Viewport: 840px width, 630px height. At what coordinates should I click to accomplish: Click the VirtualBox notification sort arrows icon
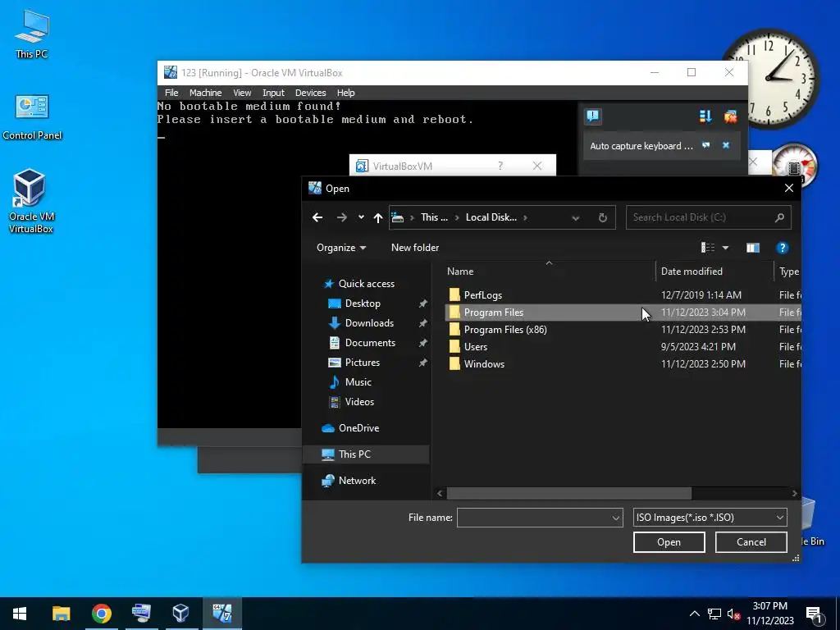pyautogui.click(x=705, y=116)
